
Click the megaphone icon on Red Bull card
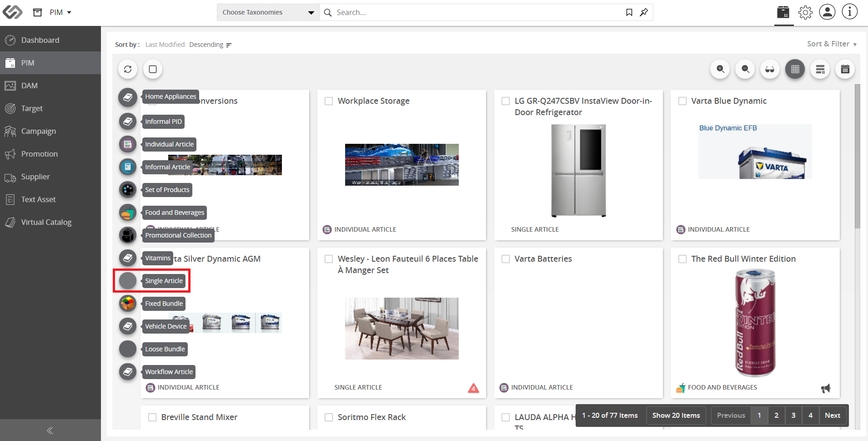(x=826, y=388)
